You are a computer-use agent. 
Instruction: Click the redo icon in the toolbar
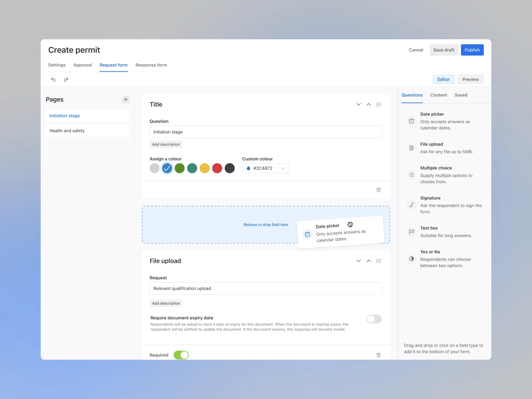[66, 79]
